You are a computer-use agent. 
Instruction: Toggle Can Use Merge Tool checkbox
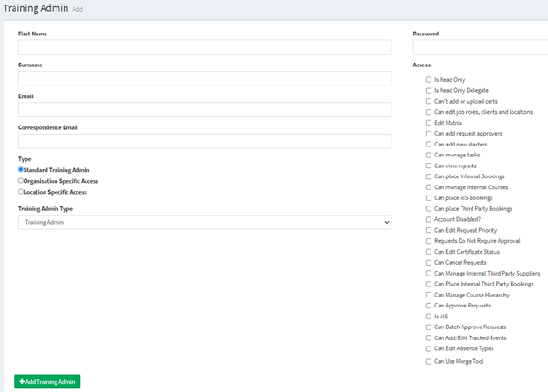coord(429,362)
